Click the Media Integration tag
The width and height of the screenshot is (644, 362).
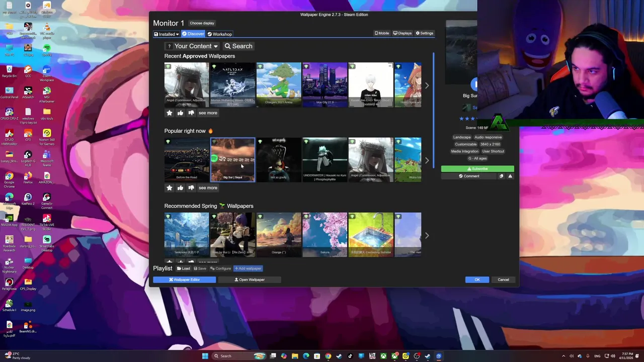465,151
